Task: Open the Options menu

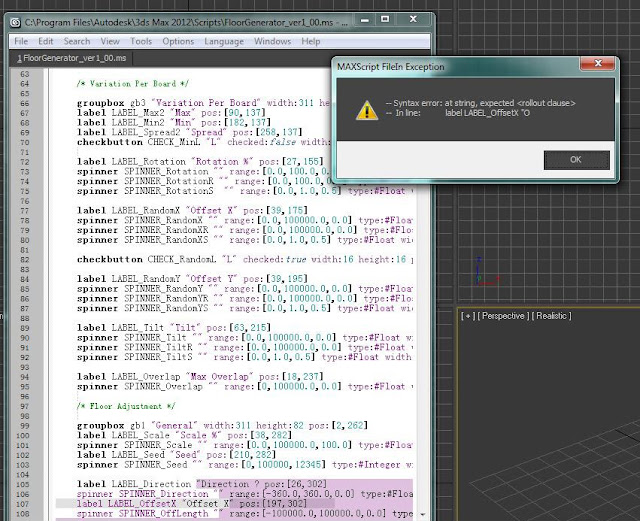Action: (x=178, y=41)
